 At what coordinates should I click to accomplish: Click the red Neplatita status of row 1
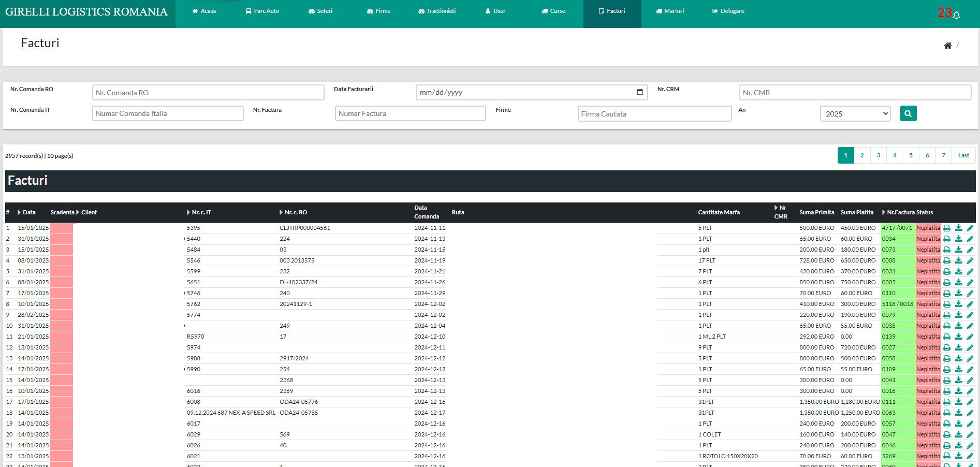pyautogui.click(x=928, y=228)
